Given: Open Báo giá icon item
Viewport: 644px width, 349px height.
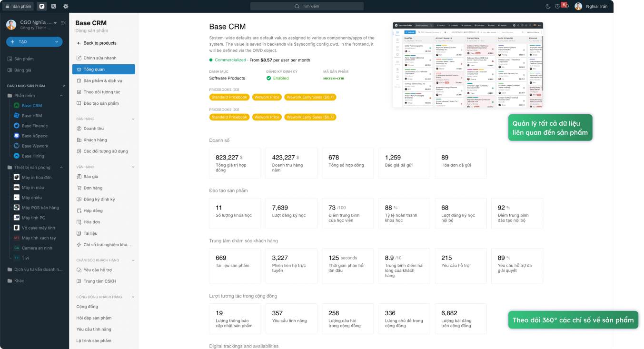Looking at the screenshot, I should point(79,177).
